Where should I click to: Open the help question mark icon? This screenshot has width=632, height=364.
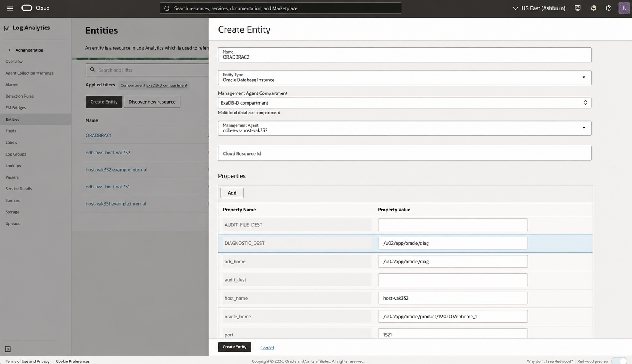[609, 8]
